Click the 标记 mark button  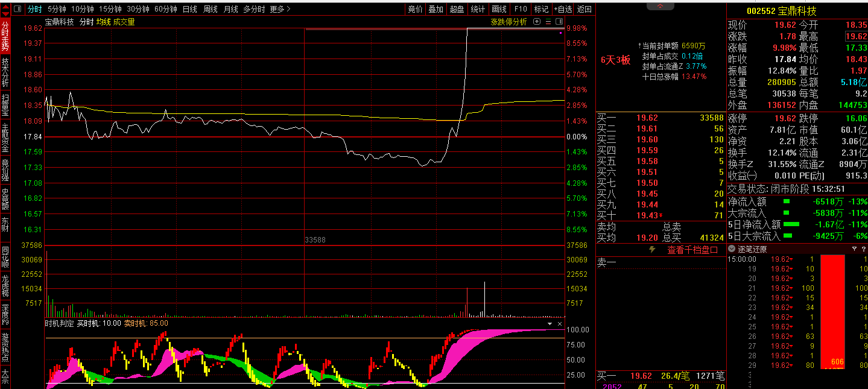(x=541, y=9)
